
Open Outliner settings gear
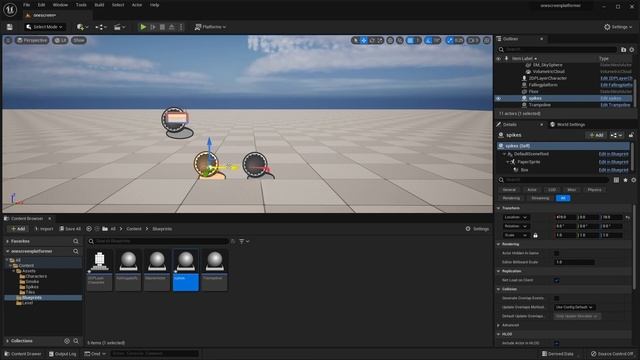click(632, 50)
